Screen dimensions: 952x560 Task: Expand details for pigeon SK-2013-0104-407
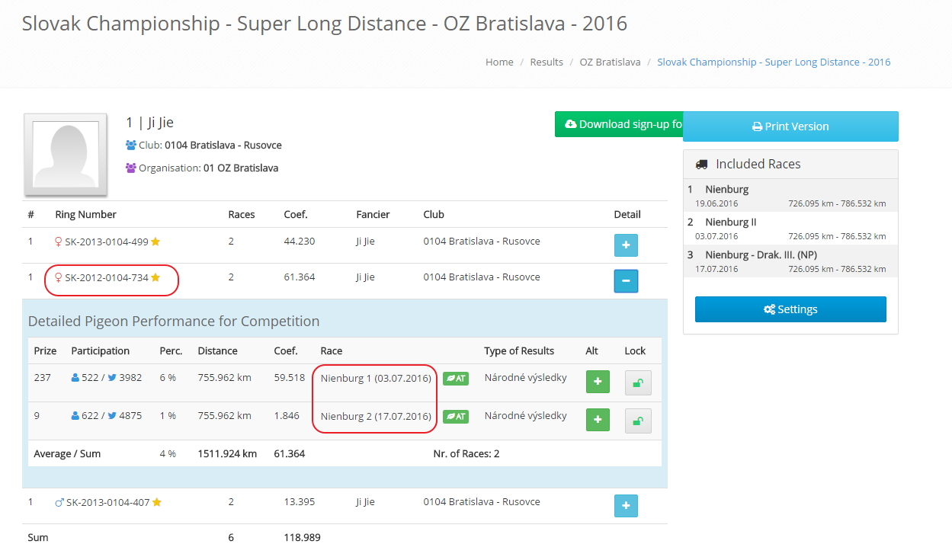coord(626,506)
